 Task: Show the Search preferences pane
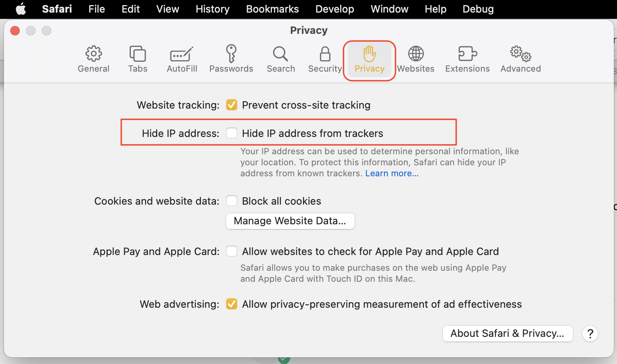point(281,59)
